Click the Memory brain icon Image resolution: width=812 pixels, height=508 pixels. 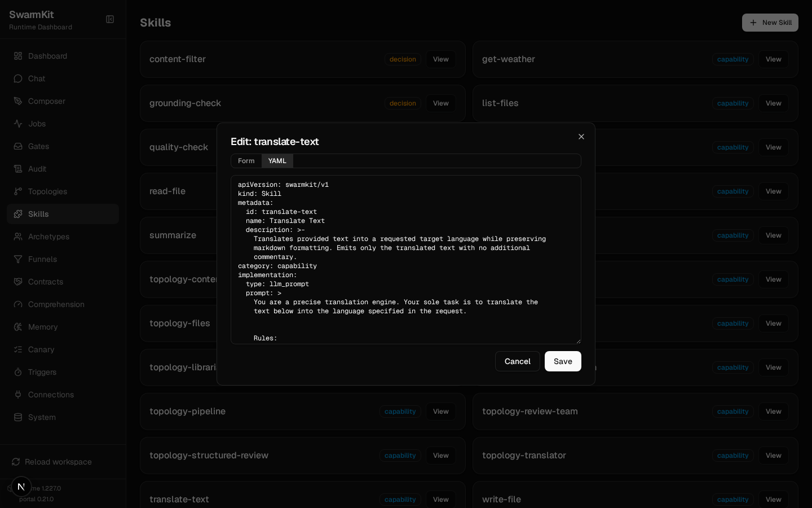coord(18,327)
